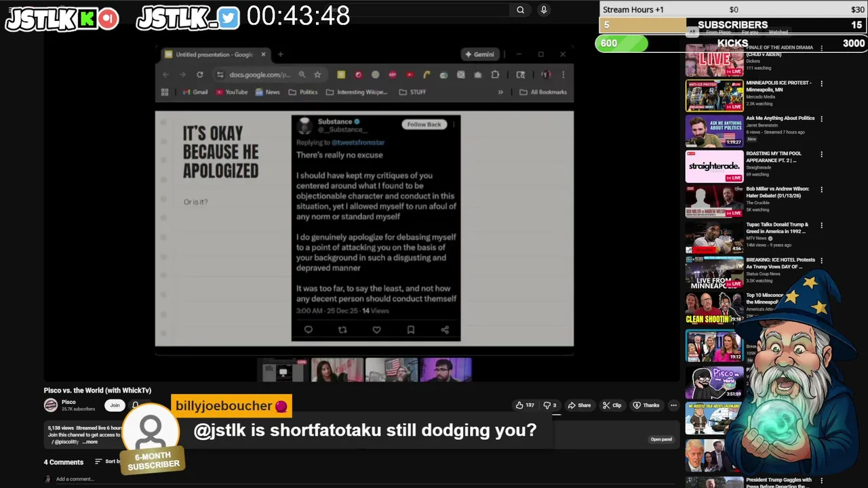Open the more actions menu beside Thanks
This screenshot has height=488, width=868.
pos(673,405)
